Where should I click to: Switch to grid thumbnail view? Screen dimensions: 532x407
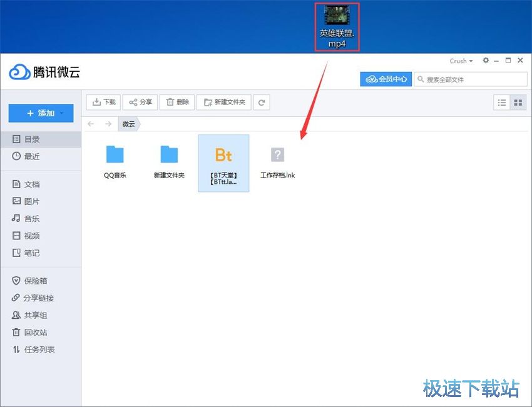518,103
